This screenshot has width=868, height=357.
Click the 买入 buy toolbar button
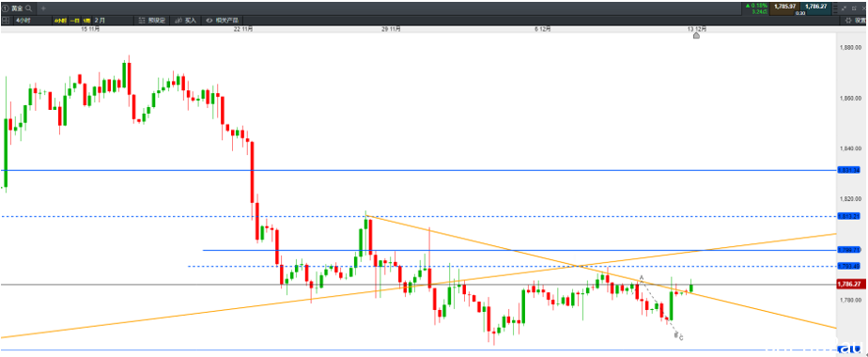pyautogui.click(x=185, y=21)
